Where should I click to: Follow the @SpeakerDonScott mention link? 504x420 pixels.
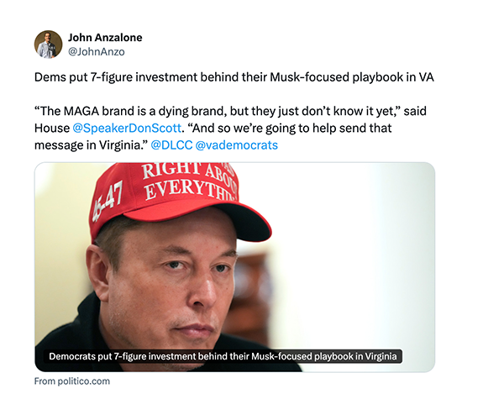tap(127, 129)
